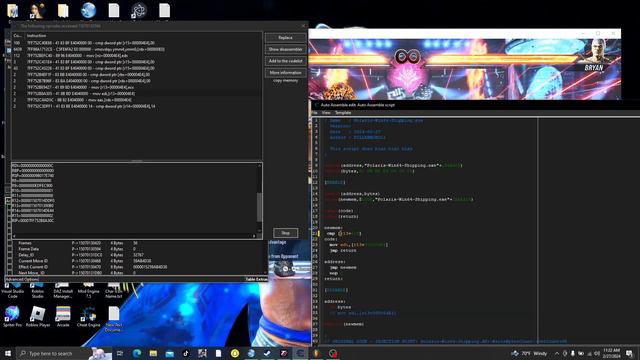Screen dimensions: 640x360
Task: Open the blue globe desktop icon at top
Action: [88, 10]
